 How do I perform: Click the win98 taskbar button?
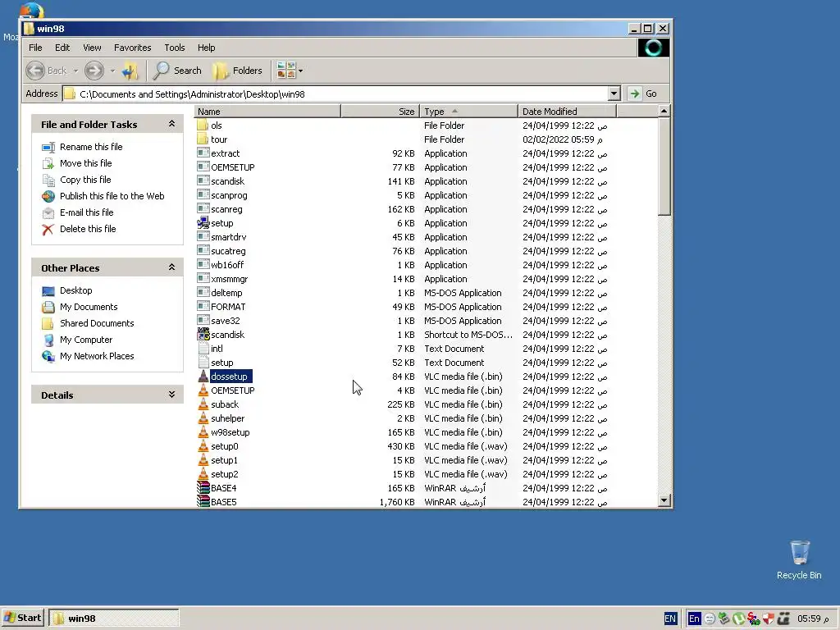tap(113, 618)
